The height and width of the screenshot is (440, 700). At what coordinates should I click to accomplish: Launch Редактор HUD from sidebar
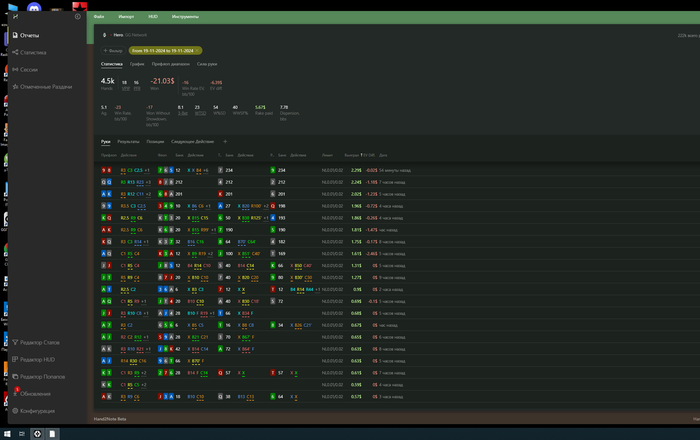(x=14, y=360)
